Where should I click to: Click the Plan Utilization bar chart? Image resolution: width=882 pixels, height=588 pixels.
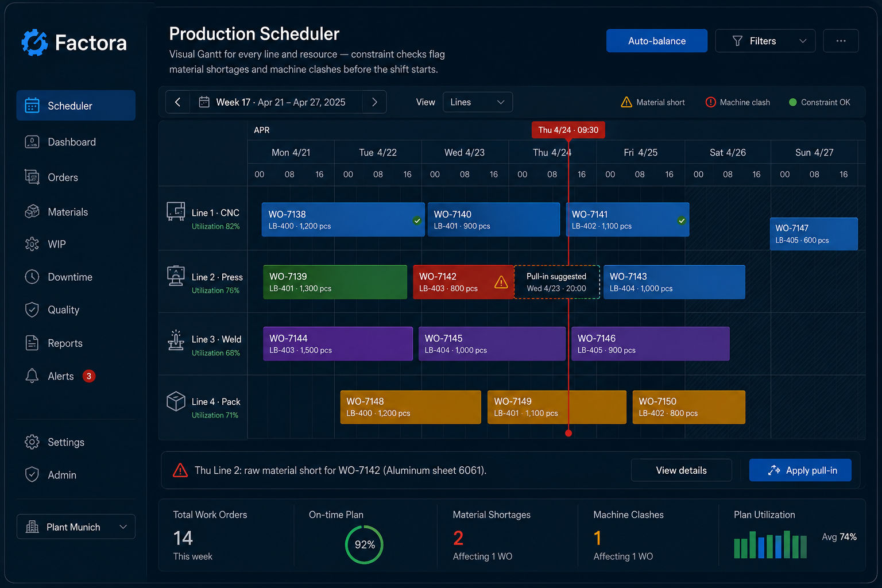(x=770, y=544)
